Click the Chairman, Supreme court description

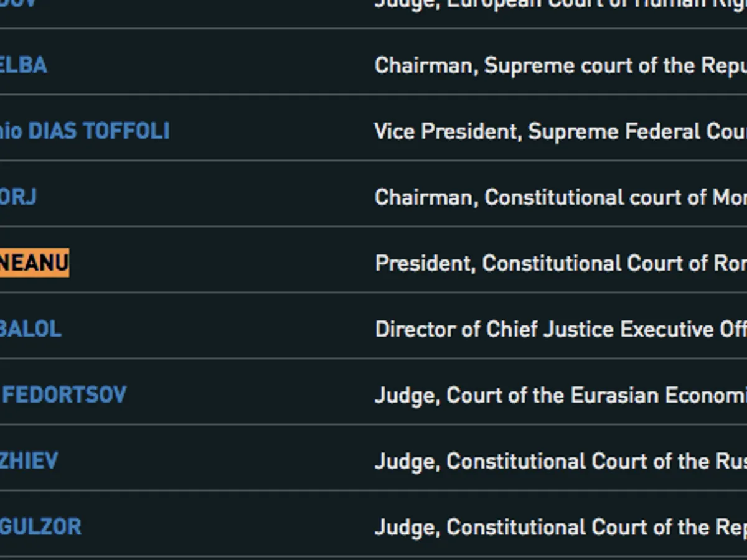pos(560,65)
